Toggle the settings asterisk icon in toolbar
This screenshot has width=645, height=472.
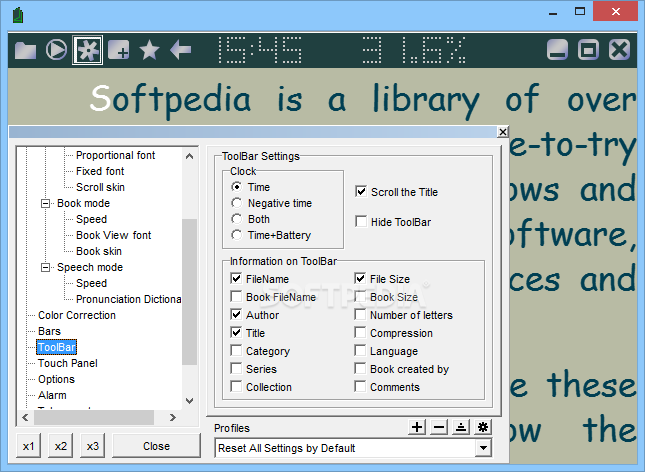[88, 50]
